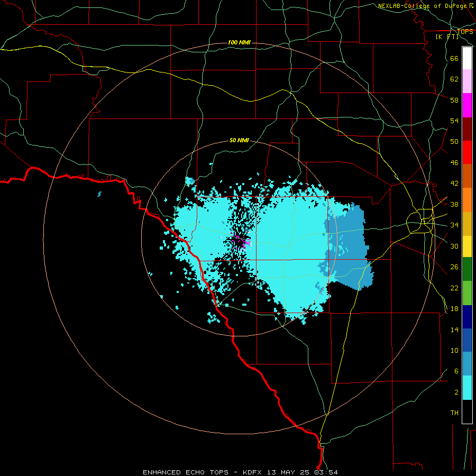The image size is (476, 476).
Task: Click the legend value 18
Action: click(x=454, y=309)
